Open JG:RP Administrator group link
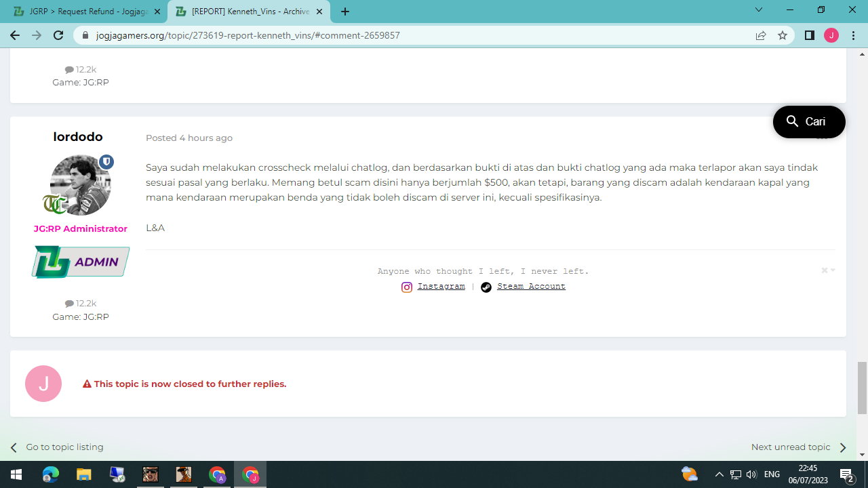 click(81, 229)
